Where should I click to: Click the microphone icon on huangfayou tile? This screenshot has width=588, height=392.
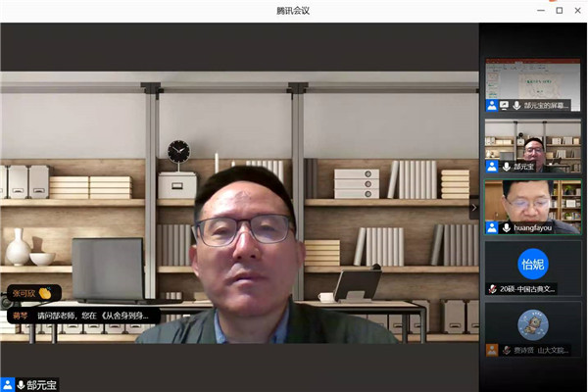coord(506,227)
